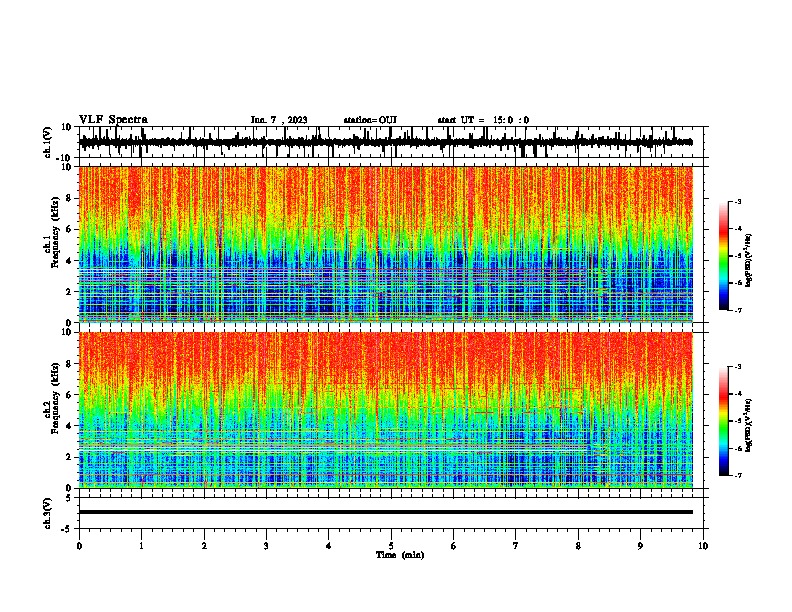Click the ch.2 color bar title "log(PSD)(V²/Hz)"
Image resolution: width=792 pixels, height=612 pixels.
click(x=749, y=425)
